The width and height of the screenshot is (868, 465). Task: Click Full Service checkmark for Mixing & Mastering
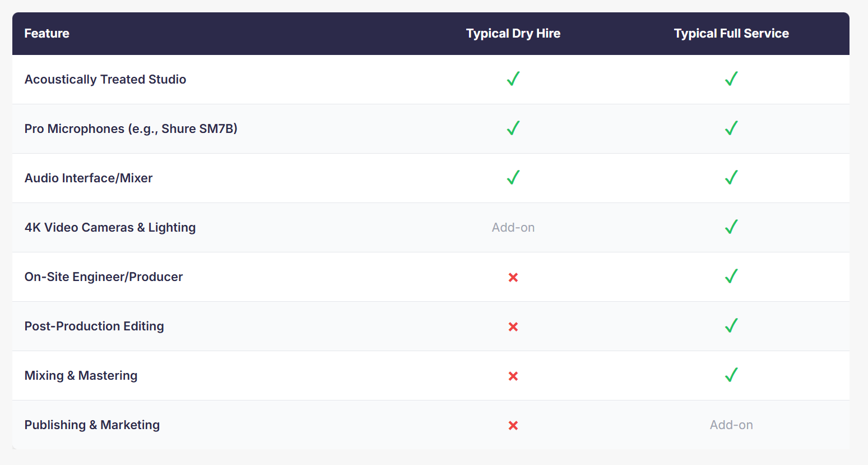(731, 375)
